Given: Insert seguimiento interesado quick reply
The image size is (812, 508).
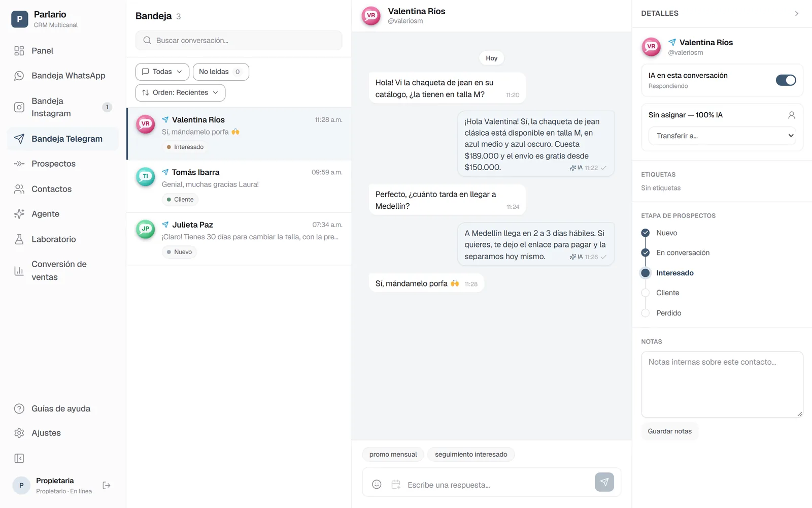Looking at the screenshot, I should [471, 454].
